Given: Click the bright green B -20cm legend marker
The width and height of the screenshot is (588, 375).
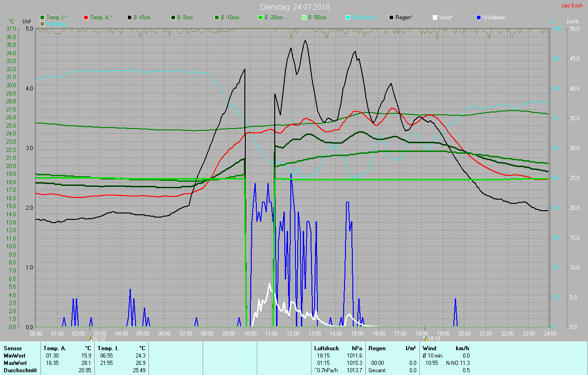Looking at the screenshot, I should (261, 17).
